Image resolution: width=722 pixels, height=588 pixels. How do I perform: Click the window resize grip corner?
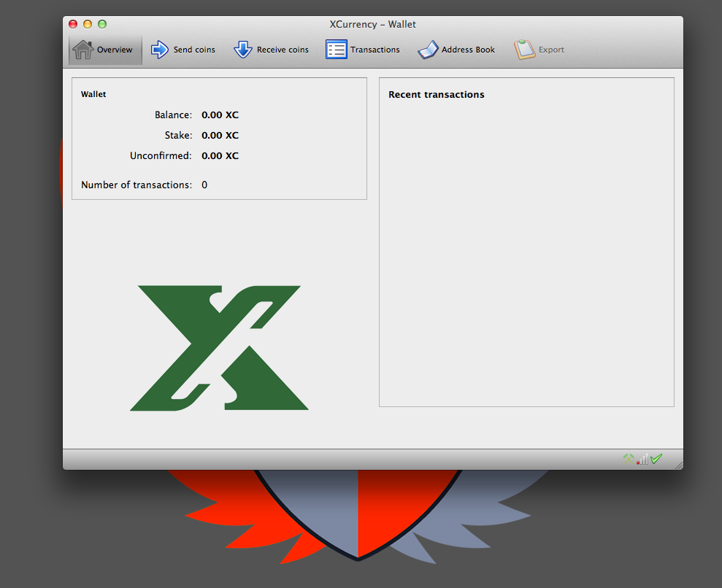(678, 465)
